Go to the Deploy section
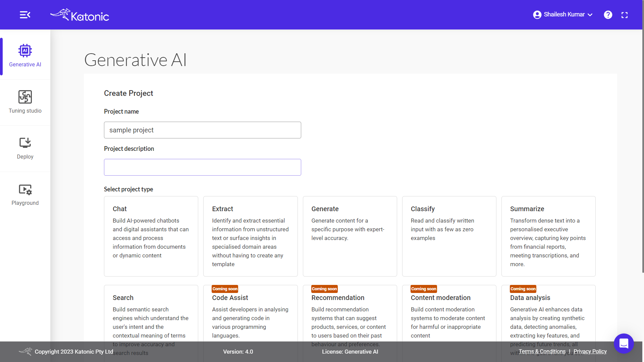644x362 pixels. (25, 148)
